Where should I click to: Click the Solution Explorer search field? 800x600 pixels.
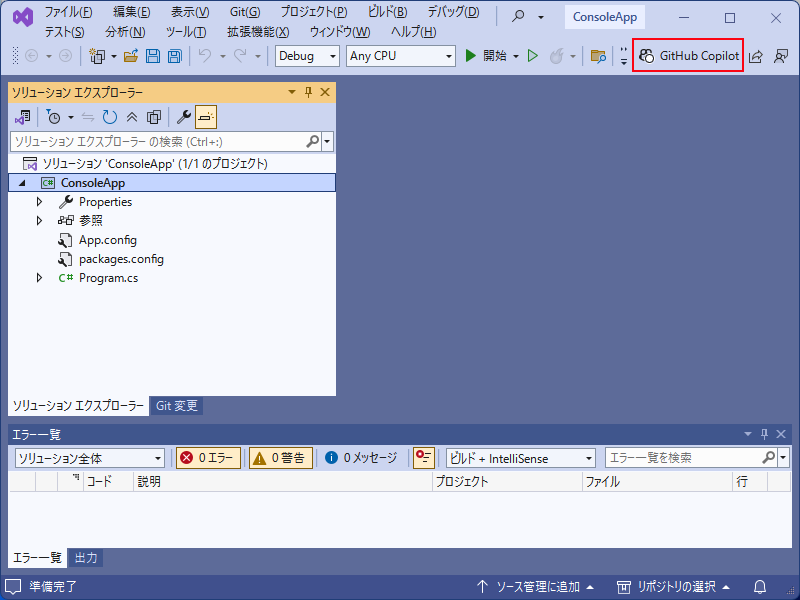click(159, 141)
